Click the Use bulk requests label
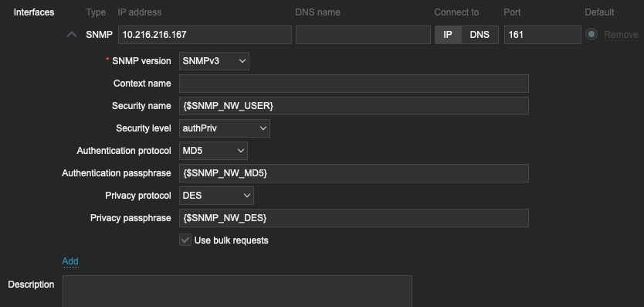Screen dimensions: 644x307 tap(231, 240)
